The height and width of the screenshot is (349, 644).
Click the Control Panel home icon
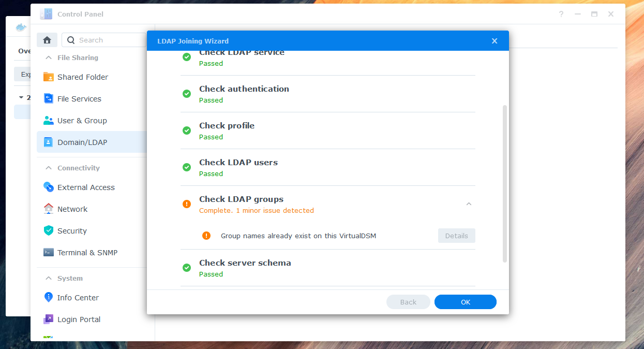pos(47,40)
